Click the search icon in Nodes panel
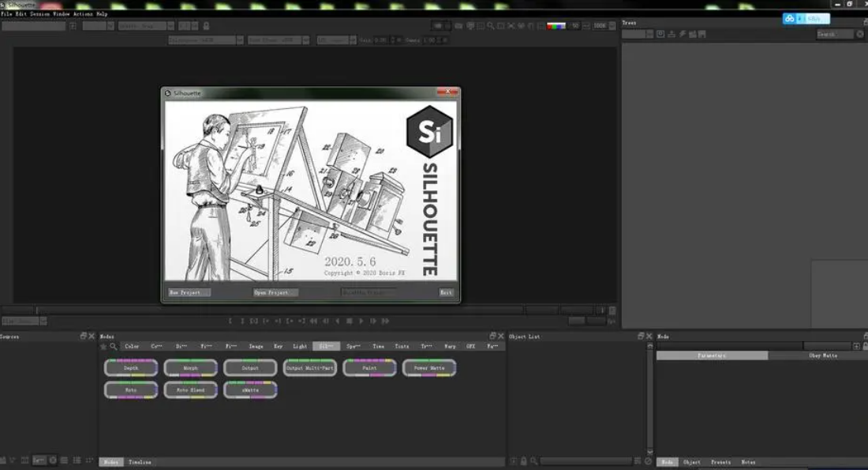This screenshot has height=470, width=868. 114,347
